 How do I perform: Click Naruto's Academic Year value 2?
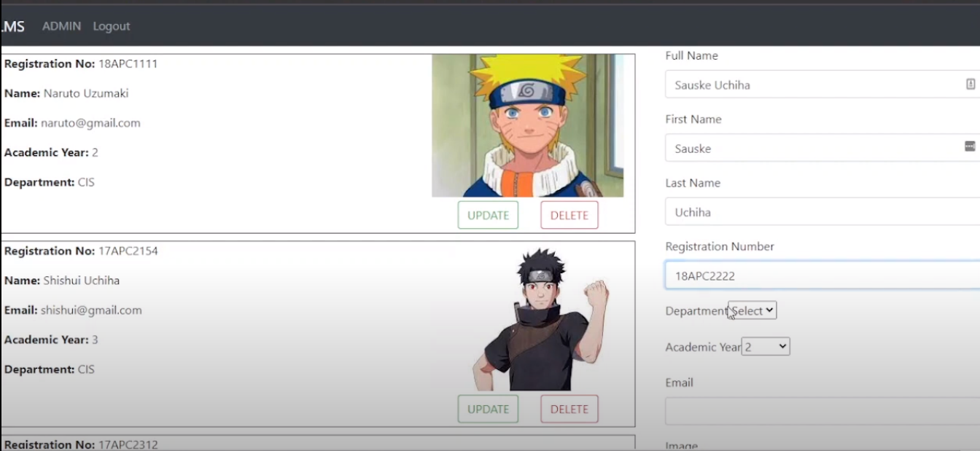coord(95,152)
